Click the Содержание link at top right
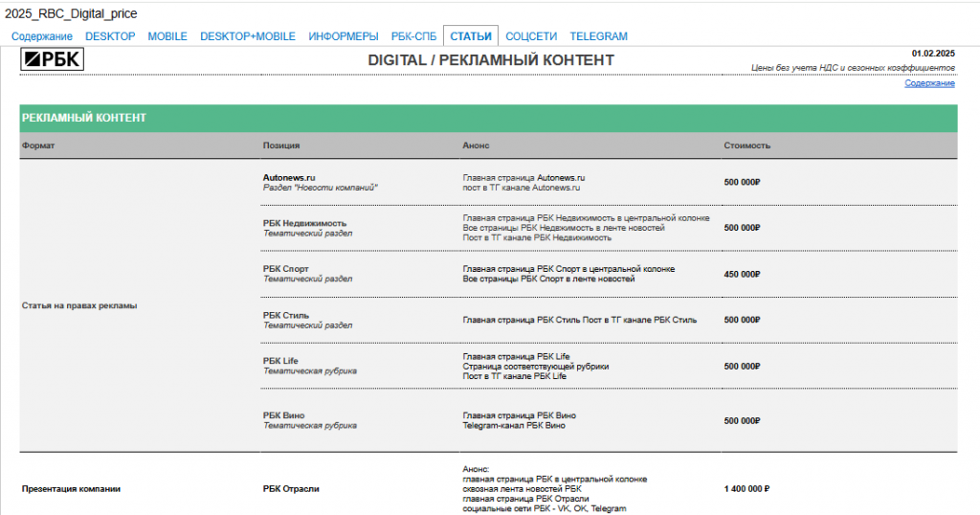 coord(929,83)
